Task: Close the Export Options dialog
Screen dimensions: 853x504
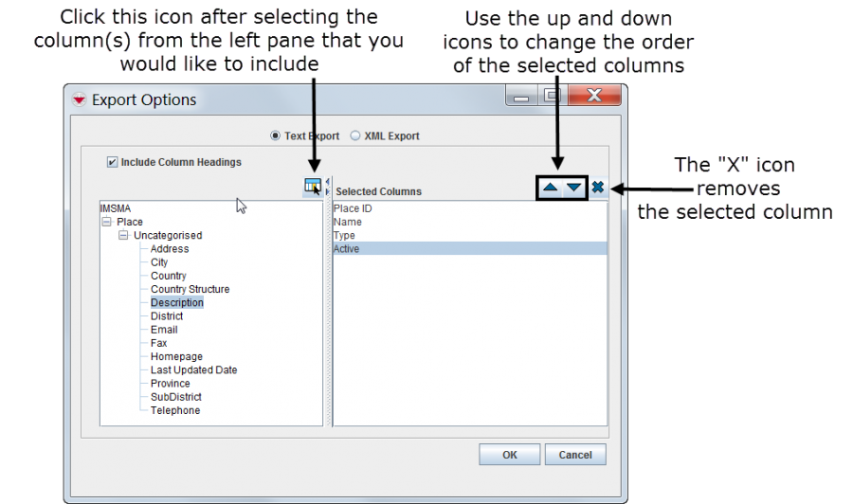Action: [595, 96]
